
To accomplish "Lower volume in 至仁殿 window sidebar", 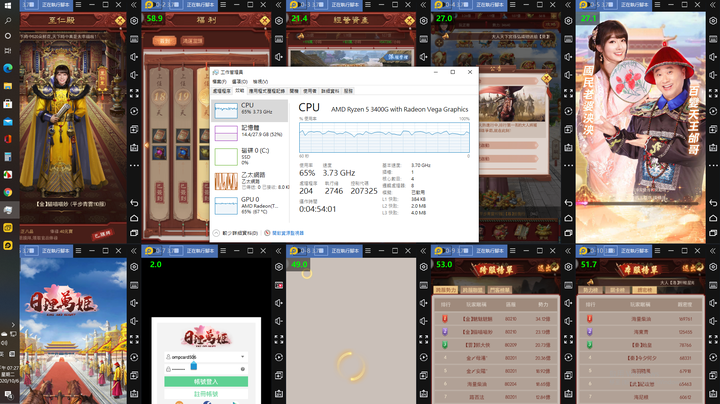I will pyautogui.click(x=134, y=75).
